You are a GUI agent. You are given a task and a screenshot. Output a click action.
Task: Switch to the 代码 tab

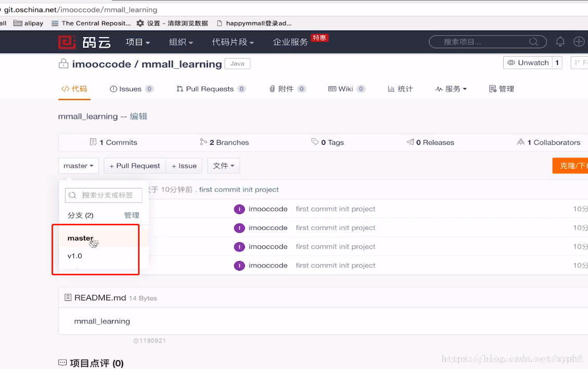74,89
